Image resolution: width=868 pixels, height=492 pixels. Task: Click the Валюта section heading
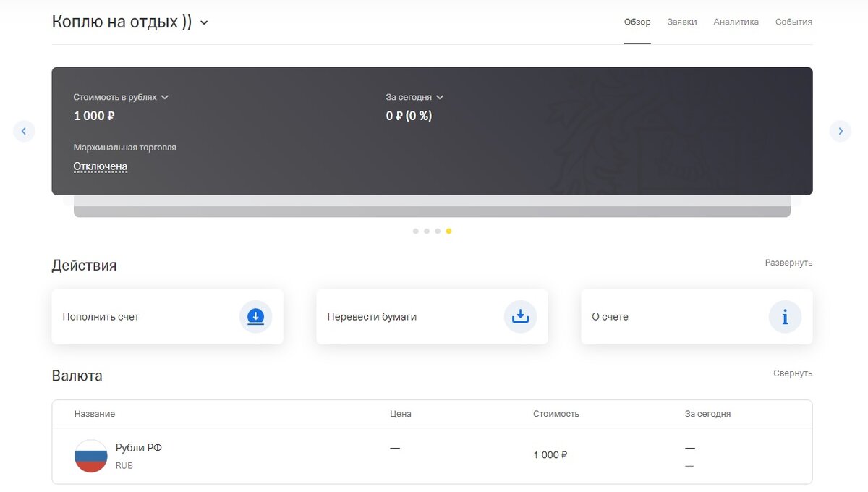coord(77,376)
